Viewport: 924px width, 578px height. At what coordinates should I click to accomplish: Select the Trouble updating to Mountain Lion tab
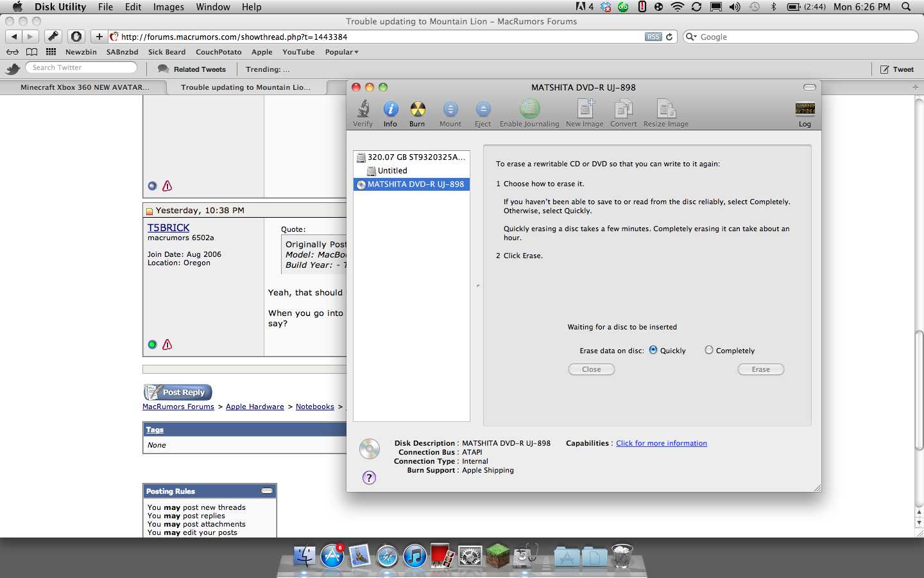246,87
